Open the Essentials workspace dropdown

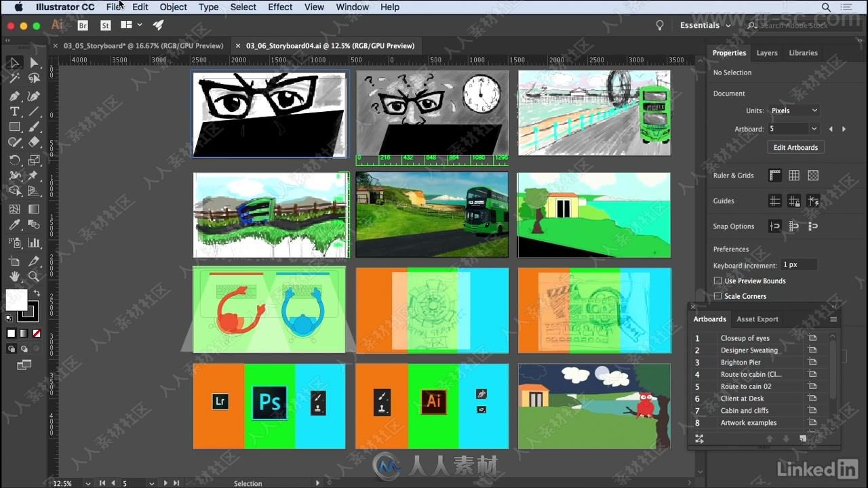[x=705, y=25]
